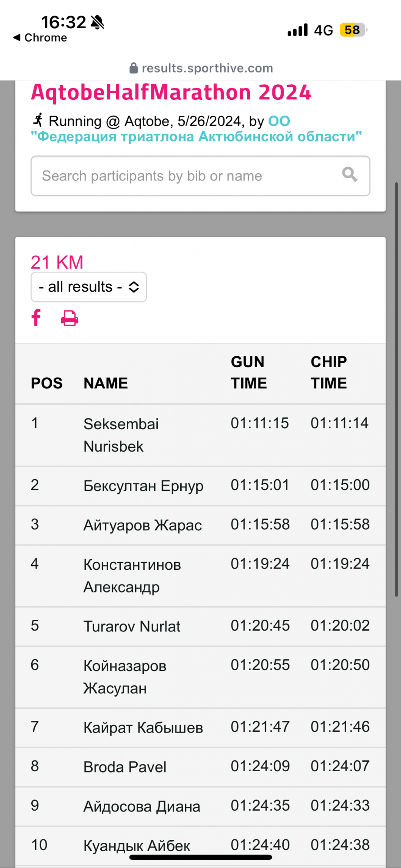Tap the battery indicator icon
401x868 pixels.
353,30
